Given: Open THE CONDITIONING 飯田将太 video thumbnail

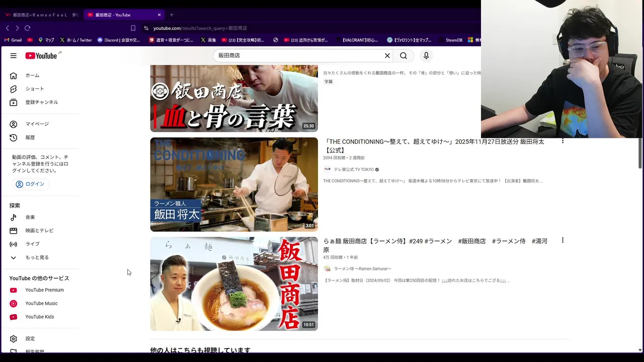Looking at the screenshot, I should [x=234, y=185].
